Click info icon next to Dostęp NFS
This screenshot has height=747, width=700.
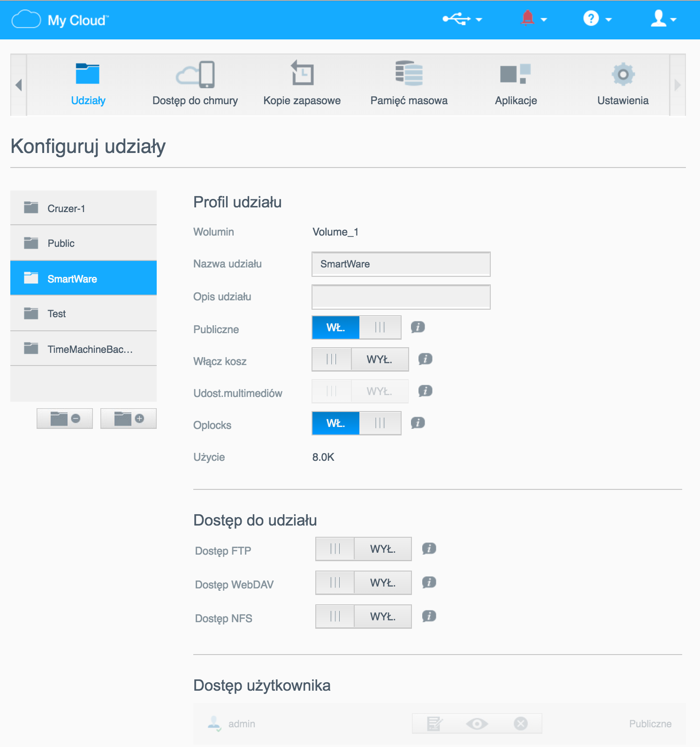coord(429,616)
